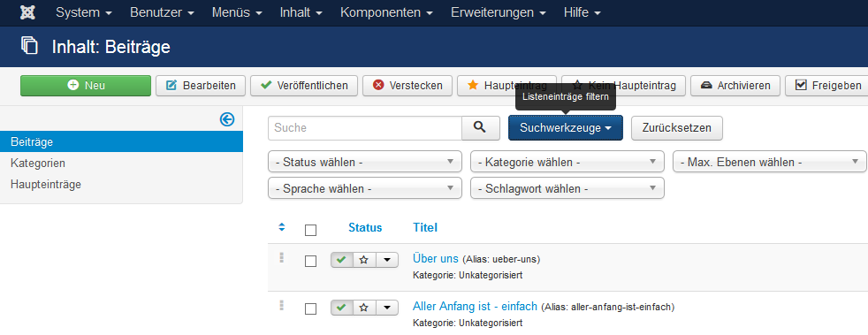The width and height of the screenshot is (868, 335).
Task: Collapse sidebar with the blue arrow icon
Action: [227, 119]
